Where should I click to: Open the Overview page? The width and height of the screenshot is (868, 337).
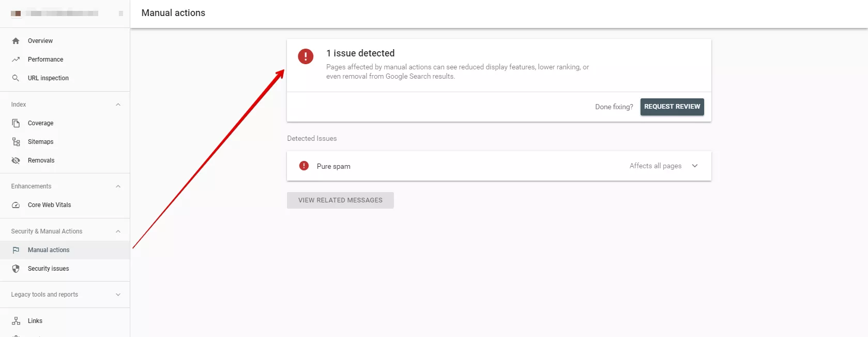click(x=65, y=41)
